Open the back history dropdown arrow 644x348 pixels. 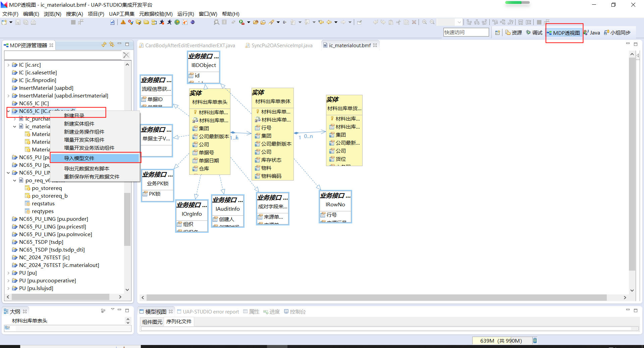pyautogui.click(x=336, y=22)
